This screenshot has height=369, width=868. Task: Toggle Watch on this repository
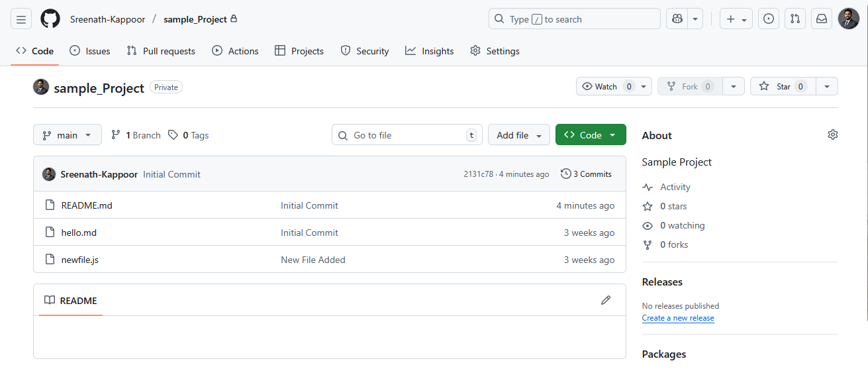(606, 86)
